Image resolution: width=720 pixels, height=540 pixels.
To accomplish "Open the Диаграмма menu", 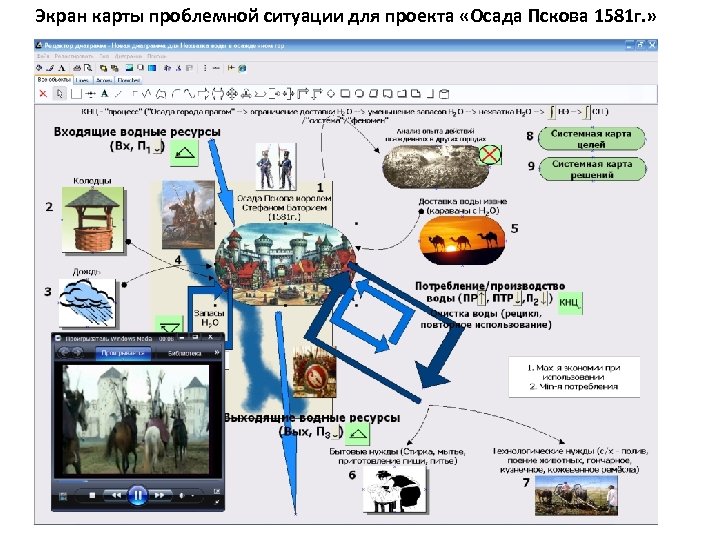I will coord(128,56).
